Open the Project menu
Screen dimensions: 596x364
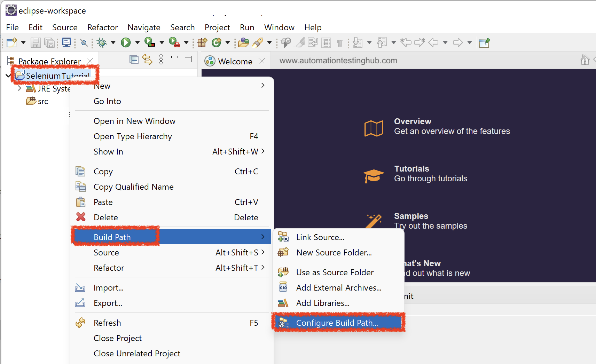(x=218, y=27)
